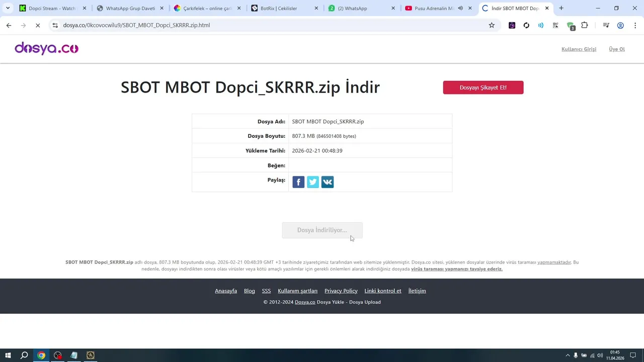
Task: Share the file on VK
Action: (x=328, y=182)
